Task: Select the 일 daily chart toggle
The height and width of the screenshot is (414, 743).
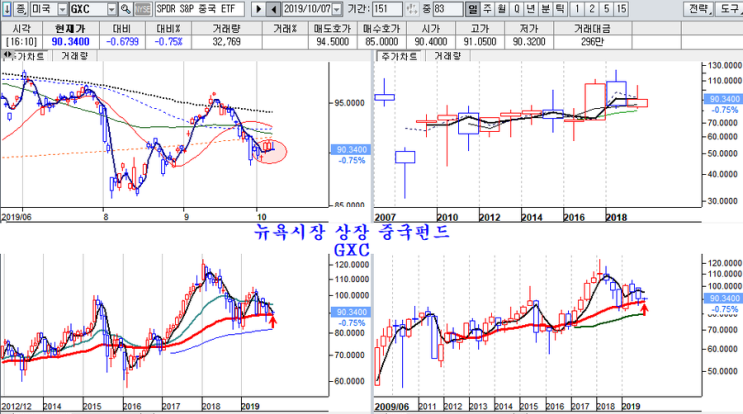Action: (472, 9)
